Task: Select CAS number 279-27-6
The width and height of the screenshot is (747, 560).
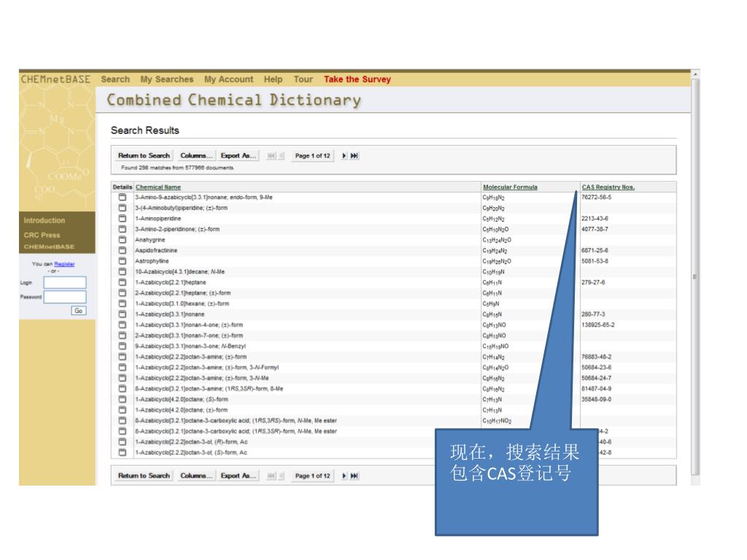Action: click(x=593, y=282)
